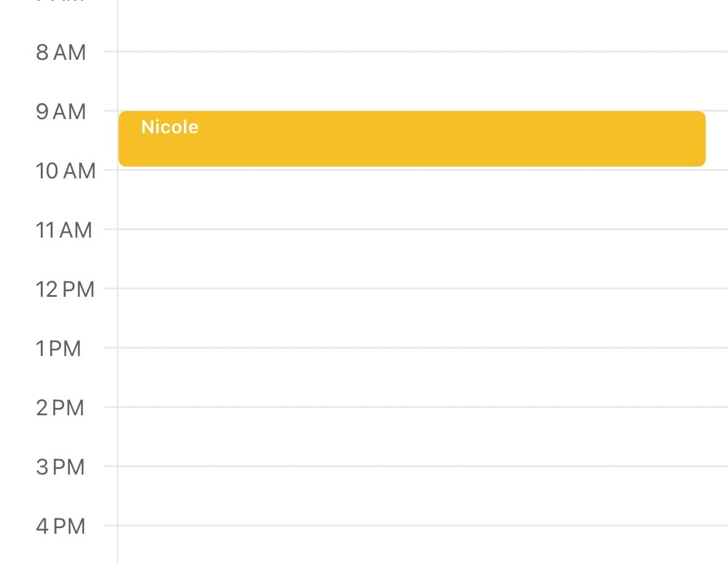Click the 2 PM hour label
Viewport: 728px width, 564px height.
coord(60,408)
